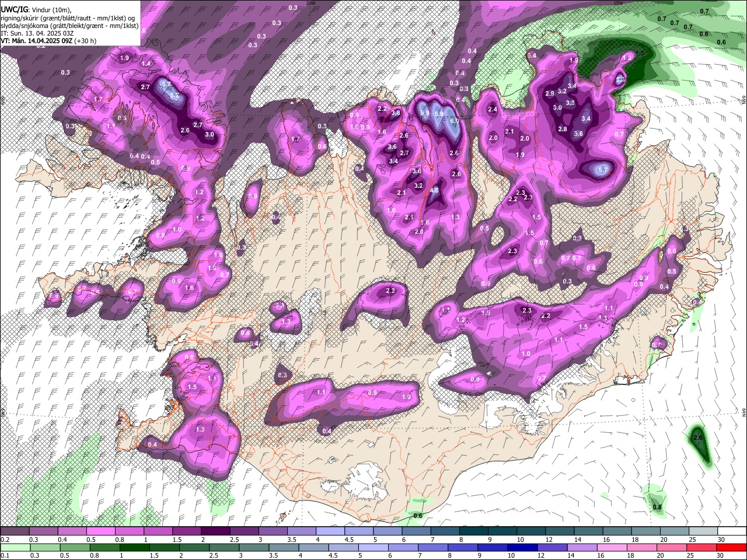The height and width of the screenshot is (560, 747).
Task: Select the pale green 0.1 swatch, bottom legend row
Action: click(15, 547)
